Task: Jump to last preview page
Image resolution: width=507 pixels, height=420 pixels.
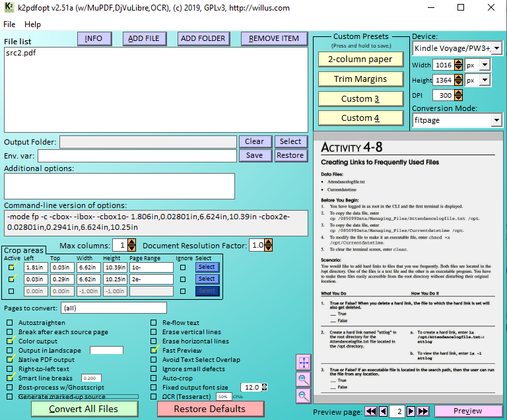Action: click(423, 411)
